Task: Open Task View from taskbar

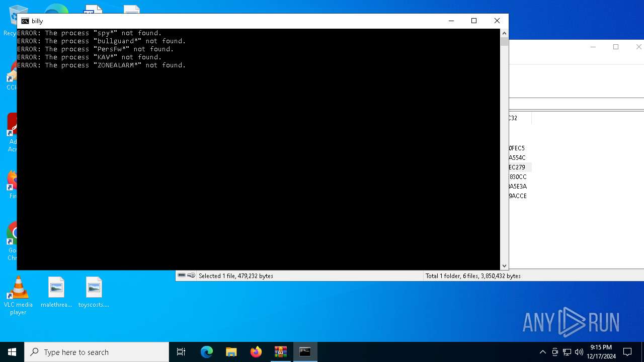Action: point(181,352)
